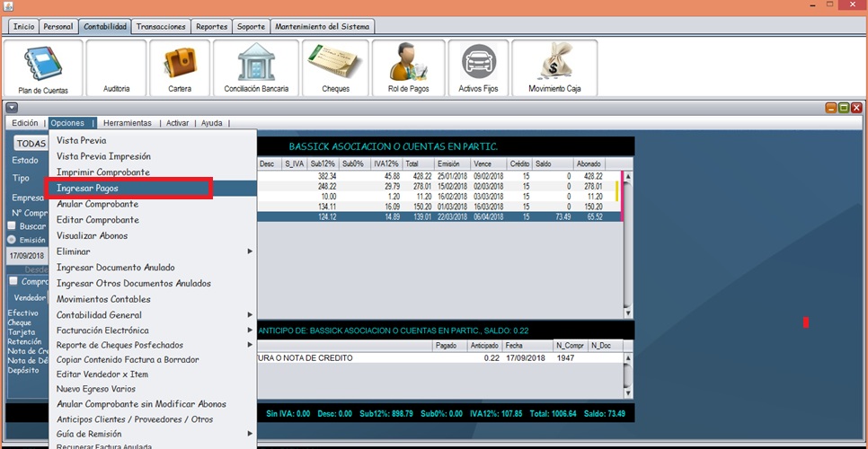Open Rol de Pagos icon
Screen dimensions: 868x449
click(x=409, y=68)
